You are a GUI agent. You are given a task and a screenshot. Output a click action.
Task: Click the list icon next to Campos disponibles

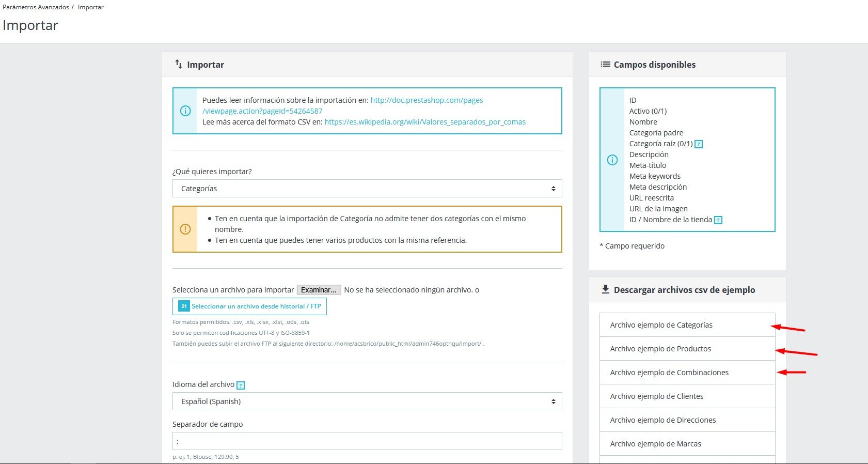tap(605, 65)
